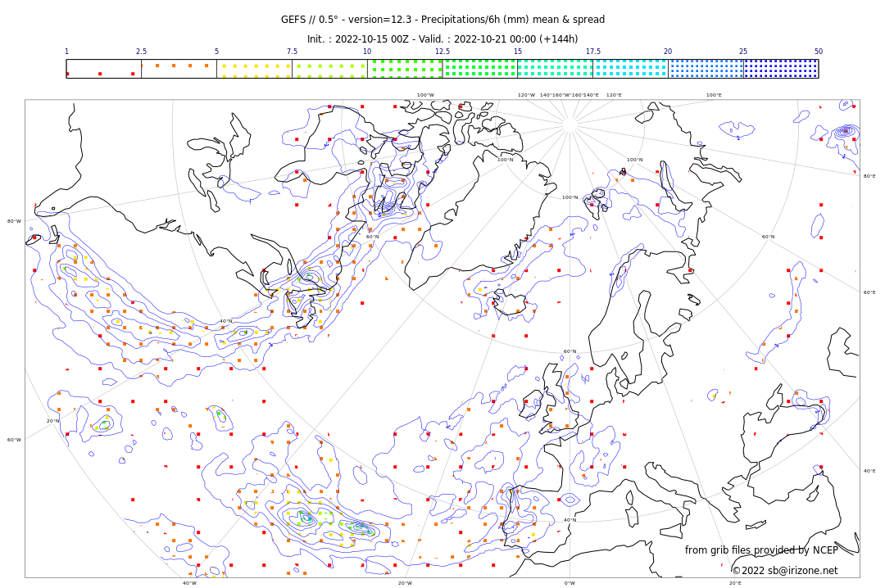Click the 1 to 2.5 mm legend swatch

tap(104, 69)
